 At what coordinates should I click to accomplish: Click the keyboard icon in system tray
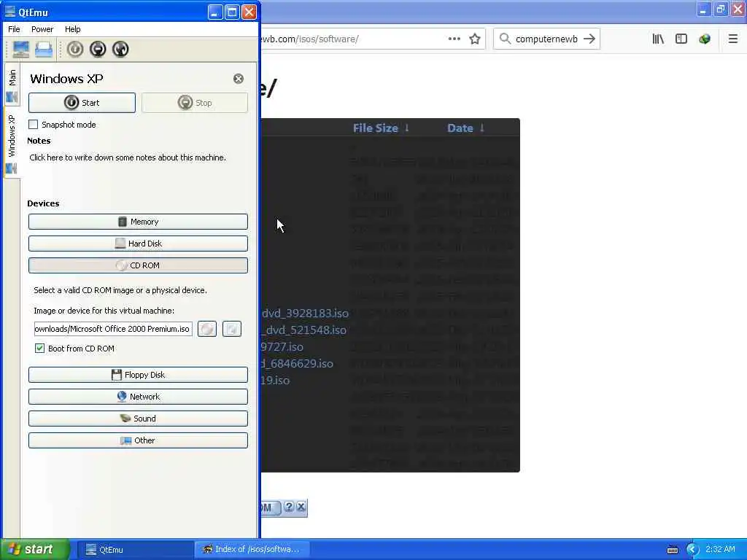pos(673,550)
